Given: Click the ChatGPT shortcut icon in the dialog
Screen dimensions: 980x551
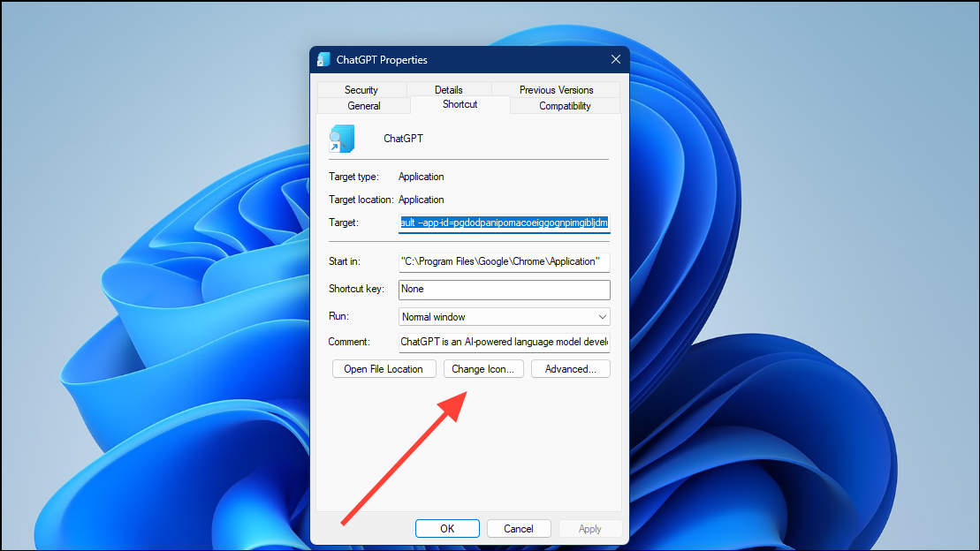Looking at the screenshot, I should click(x=343, y=138).
